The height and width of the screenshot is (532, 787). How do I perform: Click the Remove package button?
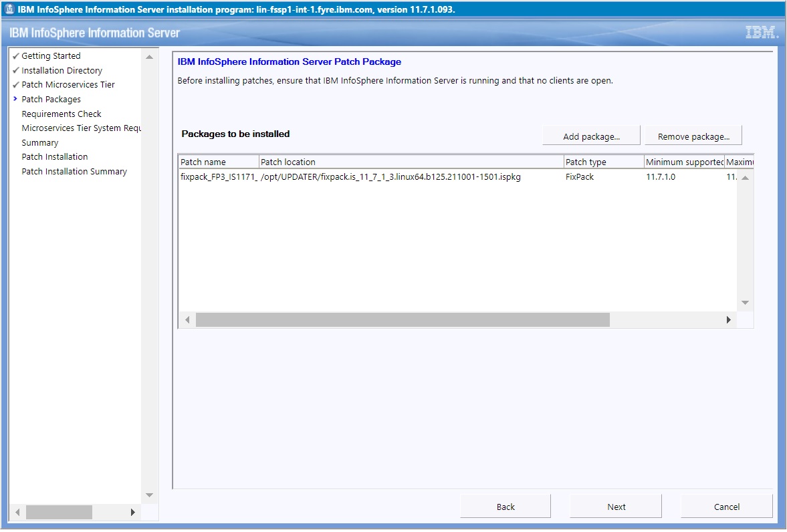693,136
